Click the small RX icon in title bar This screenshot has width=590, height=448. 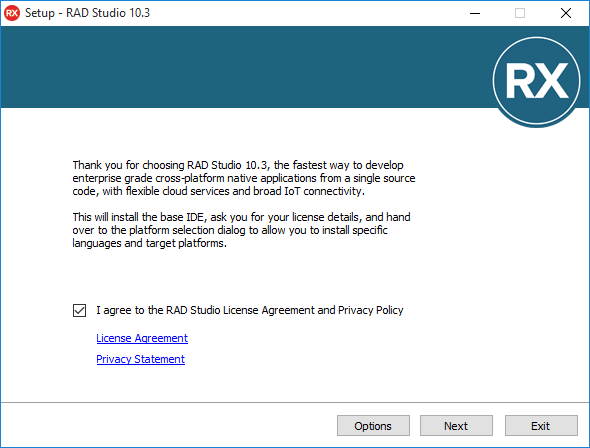(12, 13)
